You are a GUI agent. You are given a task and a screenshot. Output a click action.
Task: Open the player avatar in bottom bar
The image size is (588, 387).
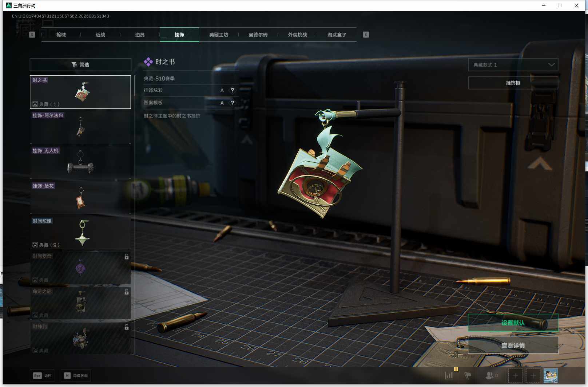pyautogui.click(x=551, y=376)
